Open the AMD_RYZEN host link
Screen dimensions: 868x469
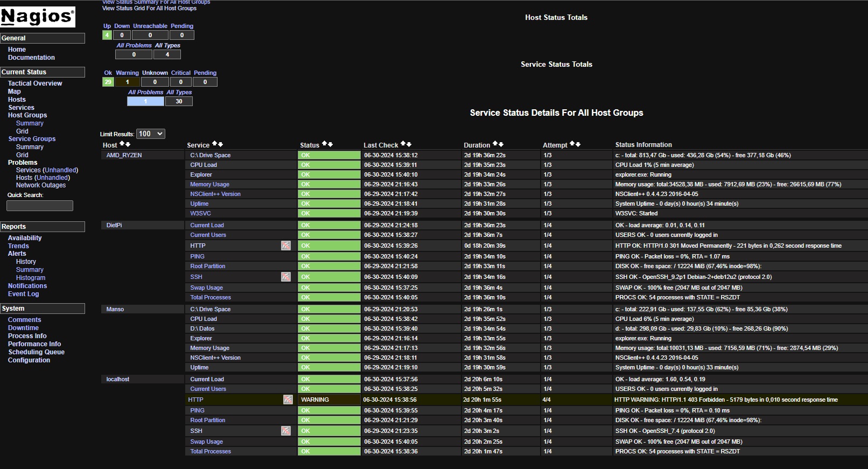point(124,155)
